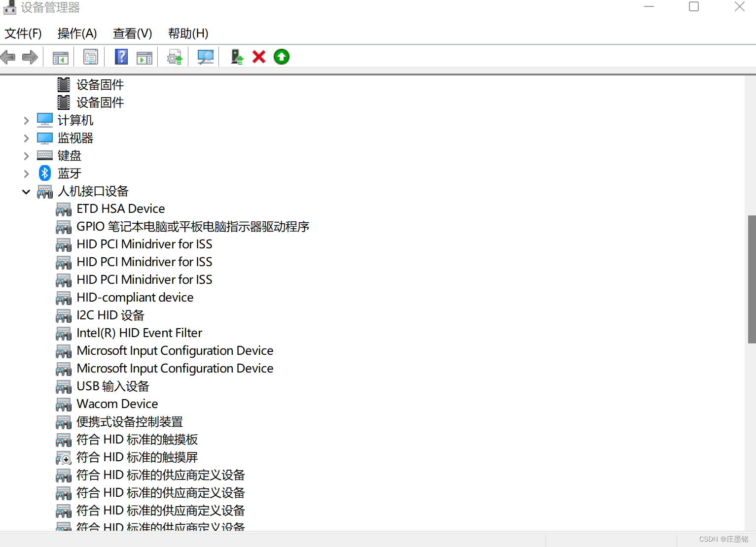The width and height of the screenshot is (756, 547).
Task: Expand the 监视器 tree node
Action: pyautogui.click(x=26, y=138)
